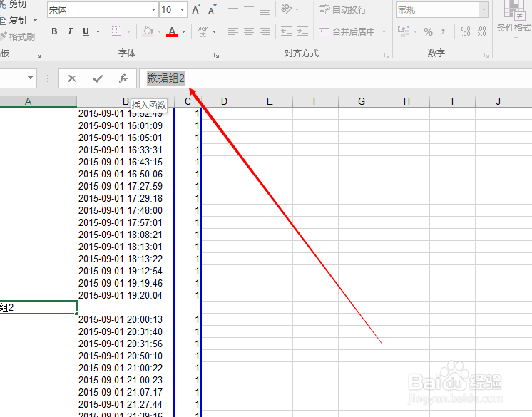The image size is (532, 417).
Task: Increase decimal places
Action: point(465,31)
